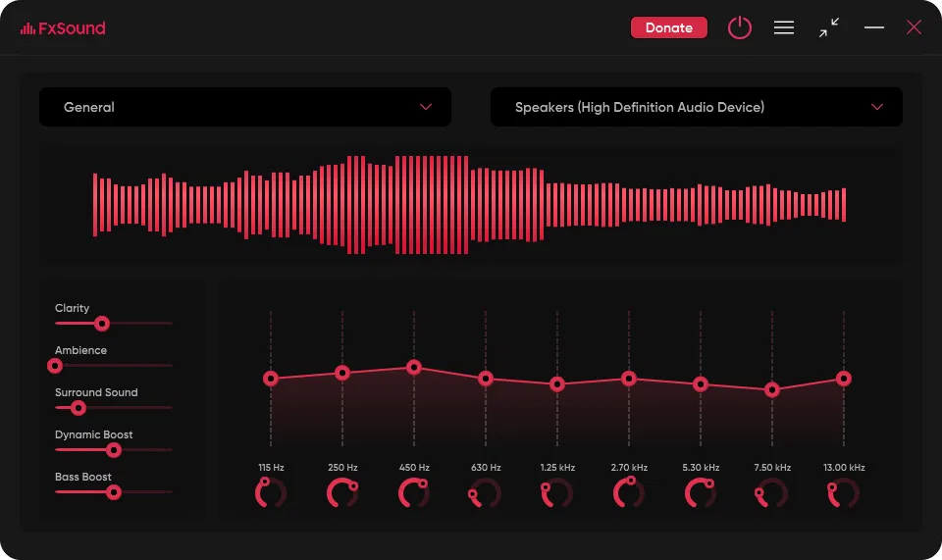The width and height of the screenshot is (942, 560).
Task: Select the 1.25 kHz EQ band point
Action: tap(557, 384)
